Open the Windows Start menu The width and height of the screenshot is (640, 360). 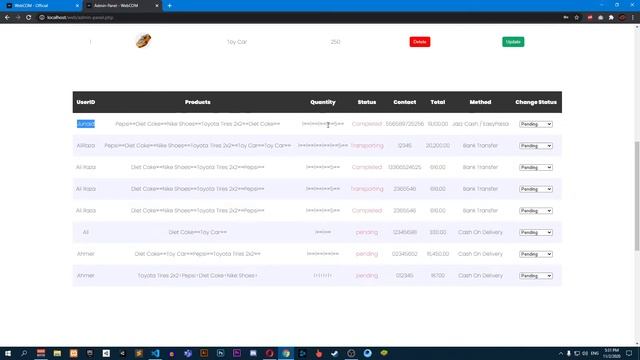(x=8, y=353)
